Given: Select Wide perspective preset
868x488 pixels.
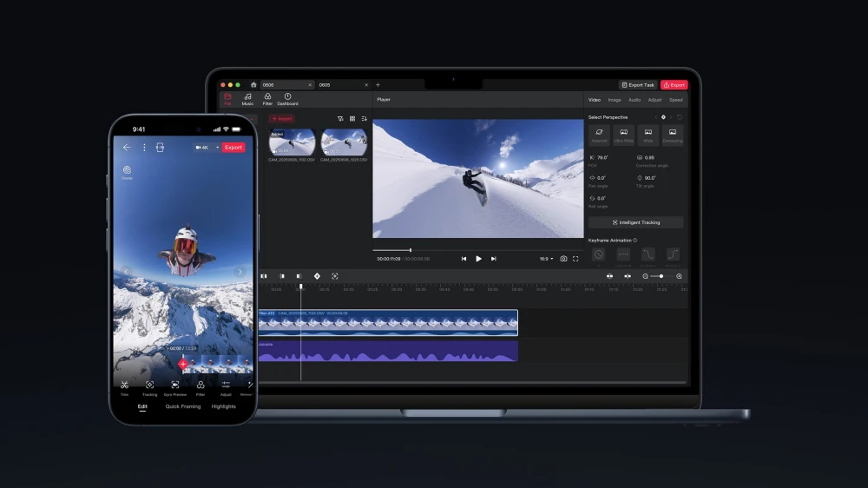Looking at the screenshot, I should click(648, 135).
